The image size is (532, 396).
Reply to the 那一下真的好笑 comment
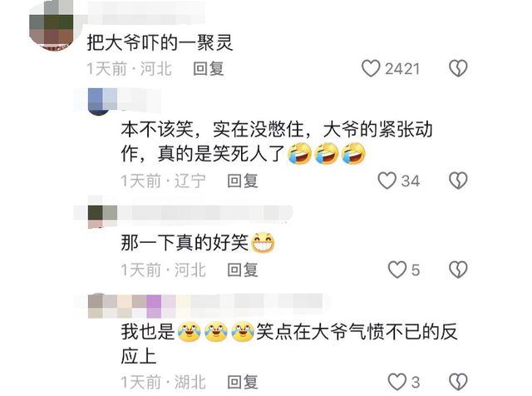pyautogui.click(x=243, y=270)
